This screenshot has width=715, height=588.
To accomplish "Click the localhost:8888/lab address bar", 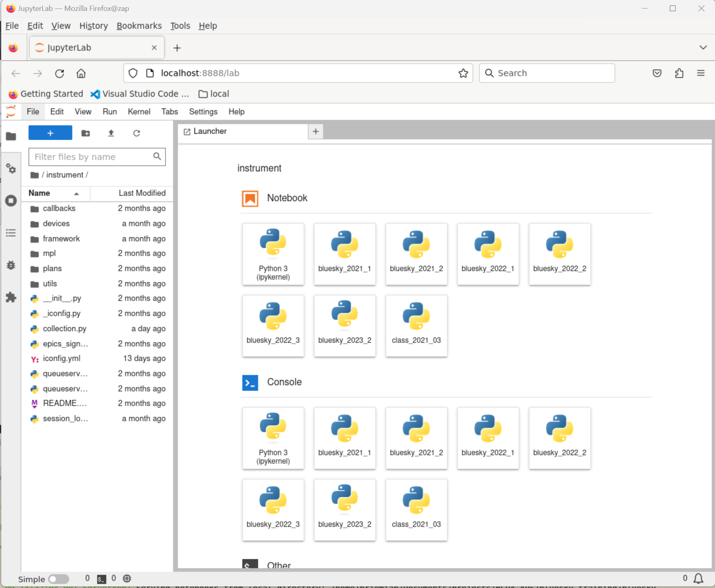I will pyautogui.click(x=298, y=73).
